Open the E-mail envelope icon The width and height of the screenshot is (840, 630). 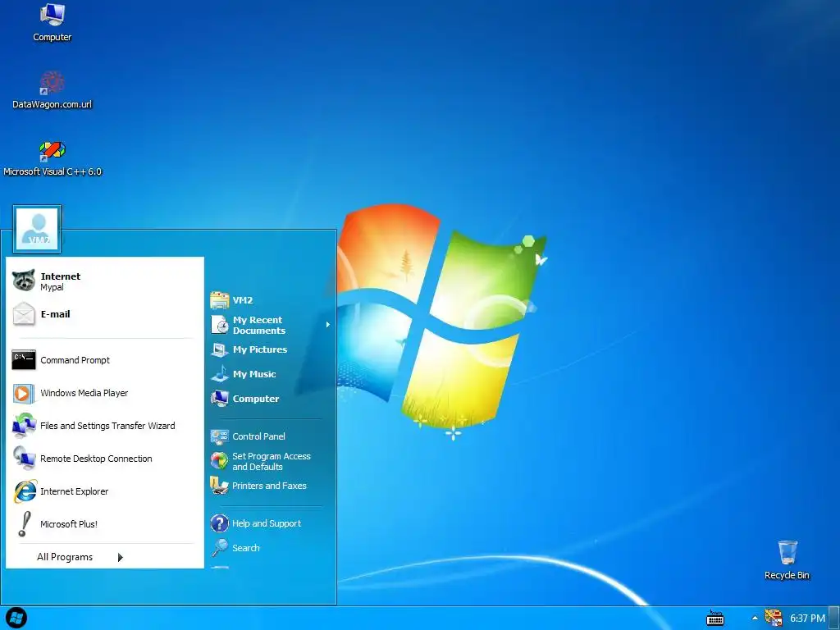click(24, 314)
